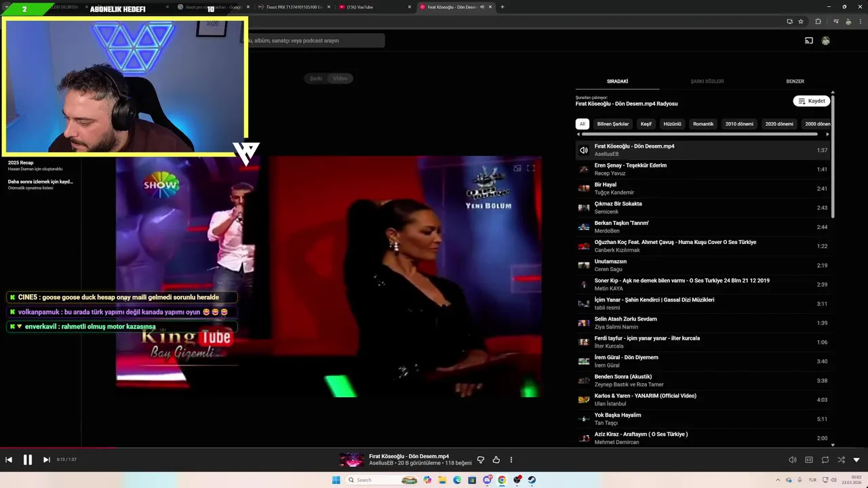868x488 pixels.
Task: Click the album thumbnail in player bar
Action: pyautogui.click(x=352, y=460)
